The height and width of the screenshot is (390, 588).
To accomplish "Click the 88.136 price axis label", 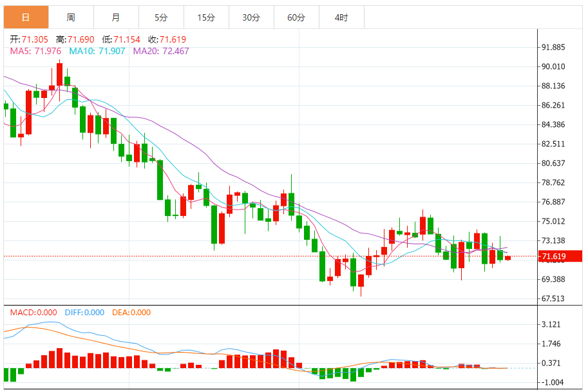I will click(x=553, y=86).
